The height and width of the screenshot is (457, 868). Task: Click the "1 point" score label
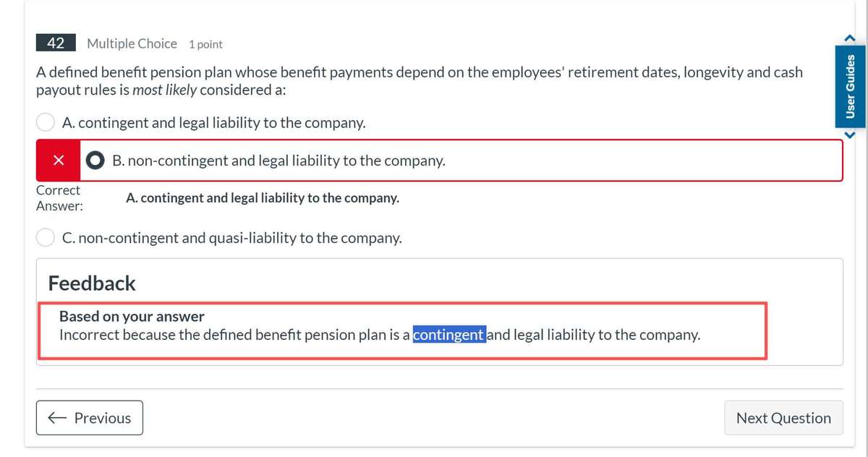[x=205, y=44]
